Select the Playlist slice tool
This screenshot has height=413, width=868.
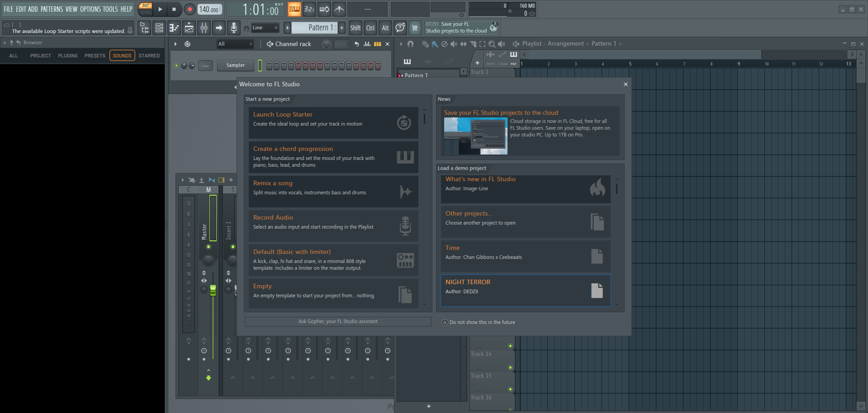[x=473, y=44]
